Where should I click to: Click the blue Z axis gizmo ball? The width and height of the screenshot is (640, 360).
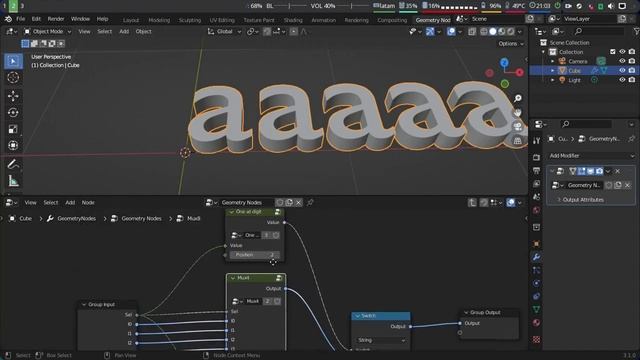coord(504,62)
